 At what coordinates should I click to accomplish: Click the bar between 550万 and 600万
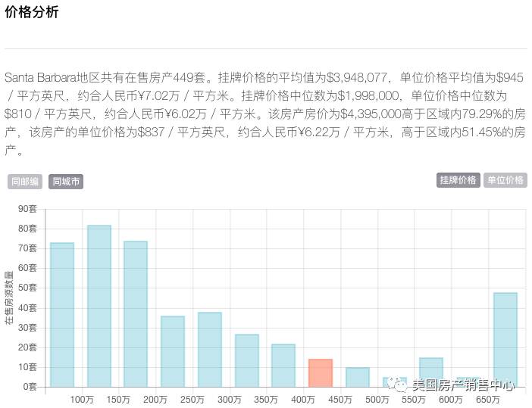(x=431, y=372)
